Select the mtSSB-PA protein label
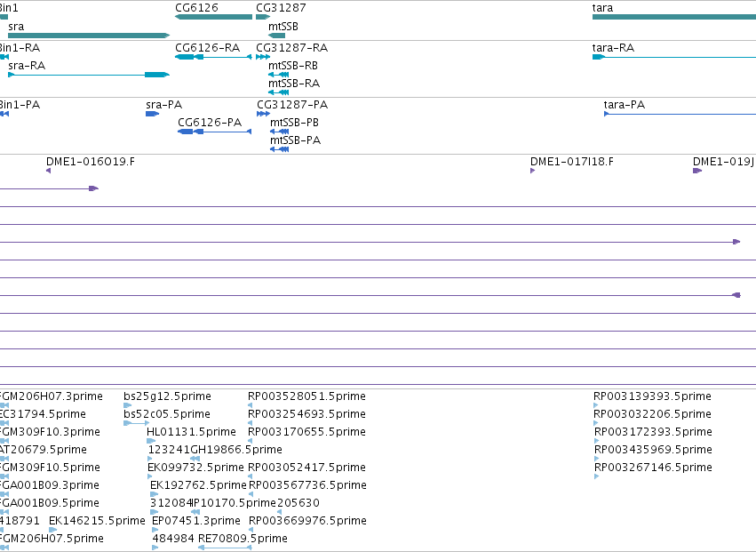The width and height of the screenshot is (756, 552). (295, 140)
